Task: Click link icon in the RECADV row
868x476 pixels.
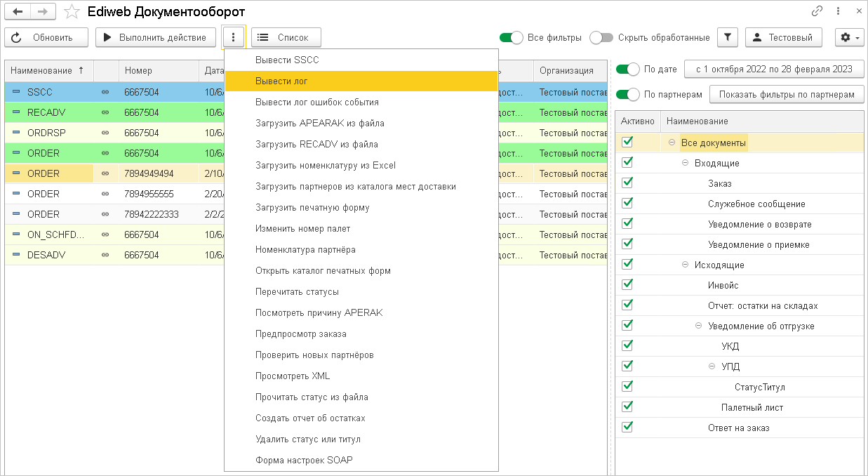Action: [x=105, y=112]
